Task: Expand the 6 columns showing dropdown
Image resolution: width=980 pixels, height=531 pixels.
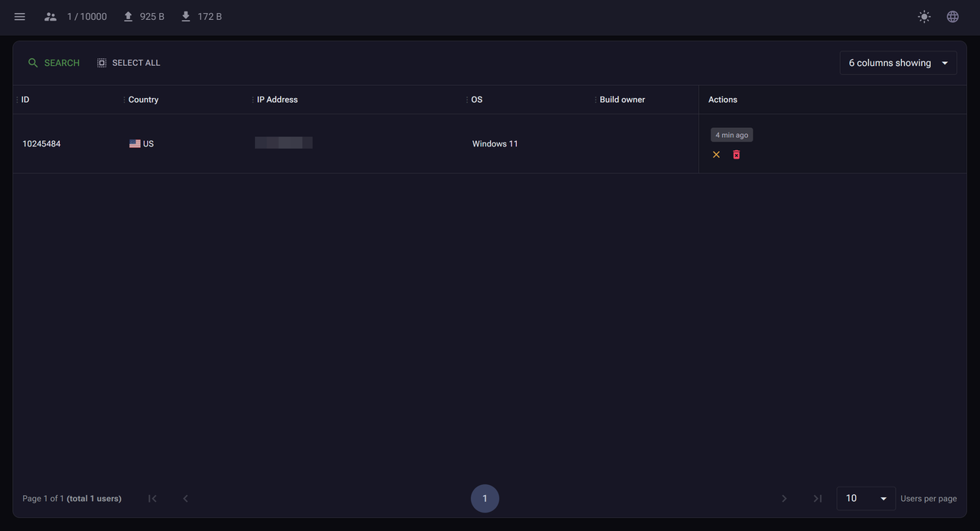Action: tap(898, 63)
